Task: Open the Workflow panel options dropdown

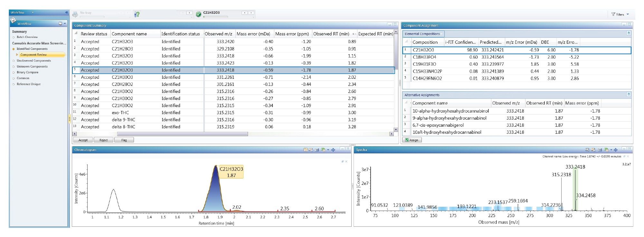Action: 65,23
